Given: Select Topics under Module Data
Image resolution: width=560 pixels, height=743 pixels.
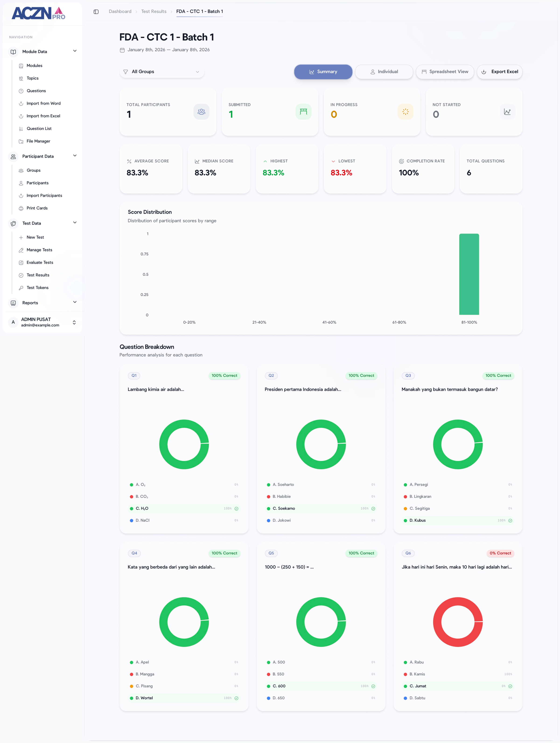Looking at the screenshot, I should (x=33, y=78).
